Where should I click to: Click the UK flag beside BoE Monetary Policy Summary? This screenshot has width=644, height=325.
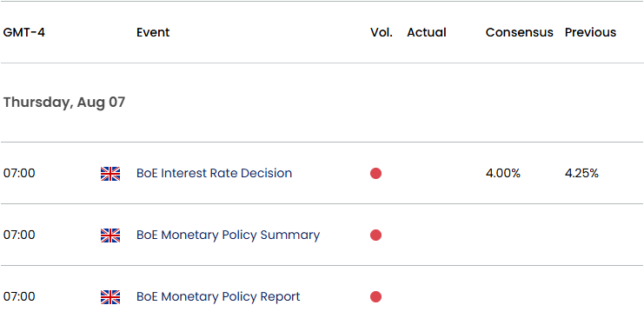pyautogui.click(x=110, y=235)
